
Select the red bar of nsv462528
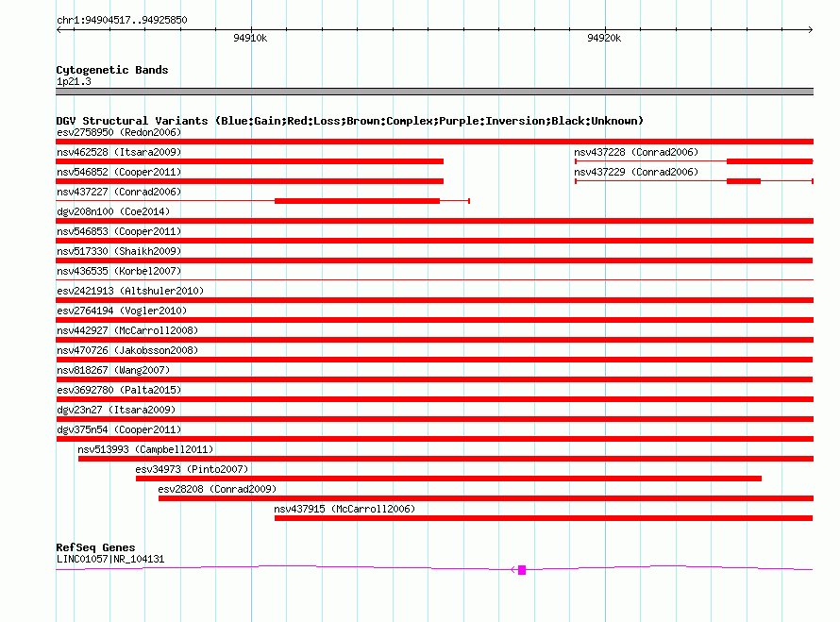(x=250, y=161)
